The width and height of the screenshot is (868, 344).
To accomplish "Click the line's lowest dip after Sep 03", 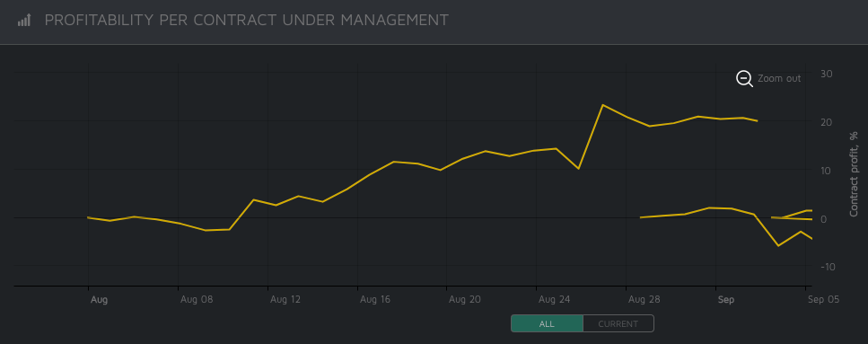I will (778, 245).
